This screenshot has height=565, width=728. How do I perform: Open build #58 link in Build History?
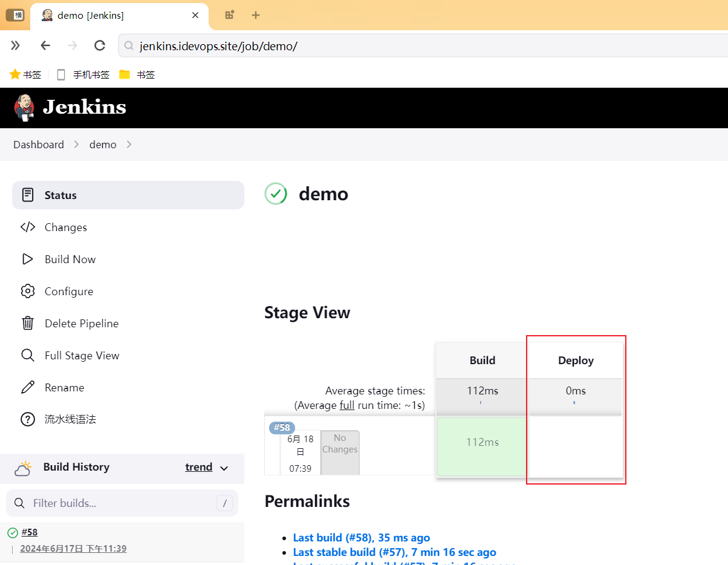click(x=30, y=532)
